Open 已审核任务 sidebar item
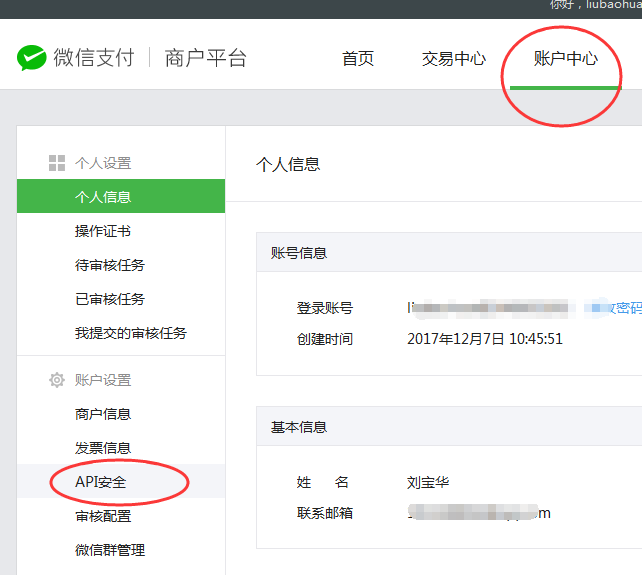The height and width of the screenshot is (575, 642). (x=110, y=299)
